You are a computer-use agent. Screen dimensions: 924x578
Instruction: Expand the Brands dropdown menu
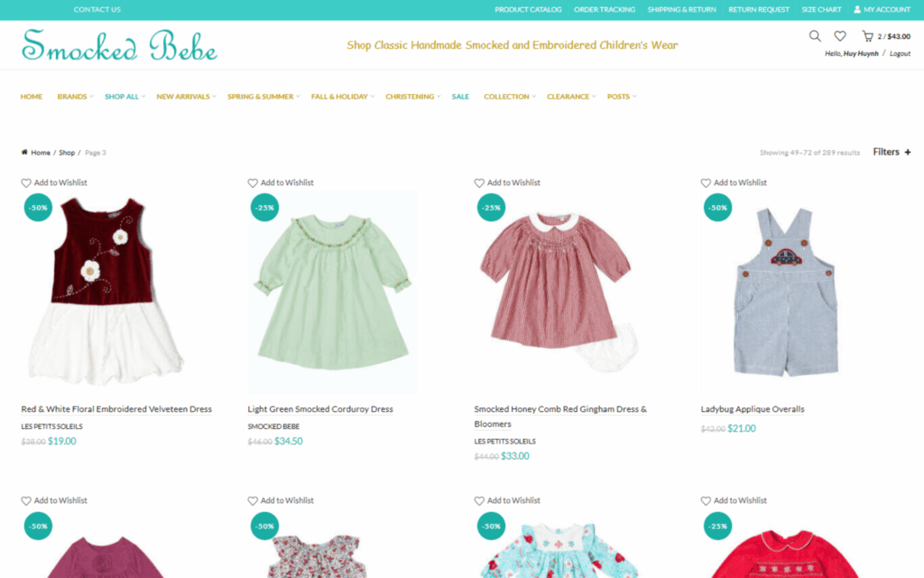pyautogui.click(x=76, y=97)
